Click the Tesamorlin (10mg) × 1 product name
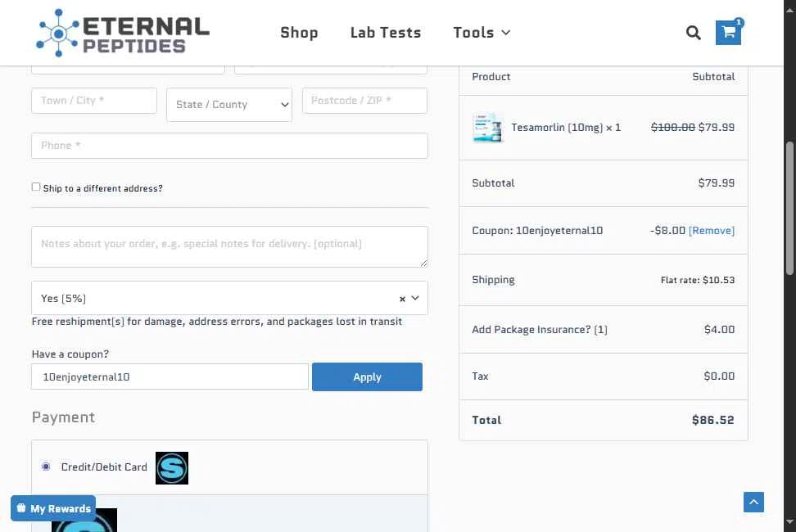This screenshot has height=532, width=796. (x=566, y=128)
